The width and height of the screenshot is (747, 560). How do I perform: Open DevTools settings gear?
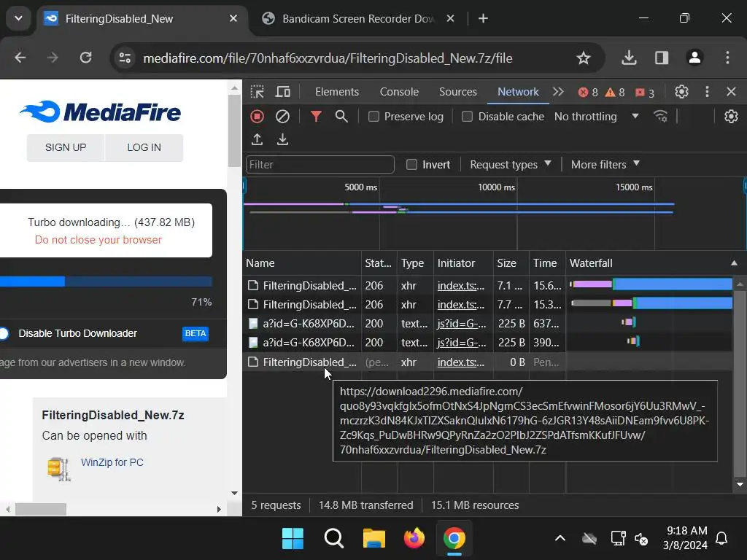click(x=682, y=91)
